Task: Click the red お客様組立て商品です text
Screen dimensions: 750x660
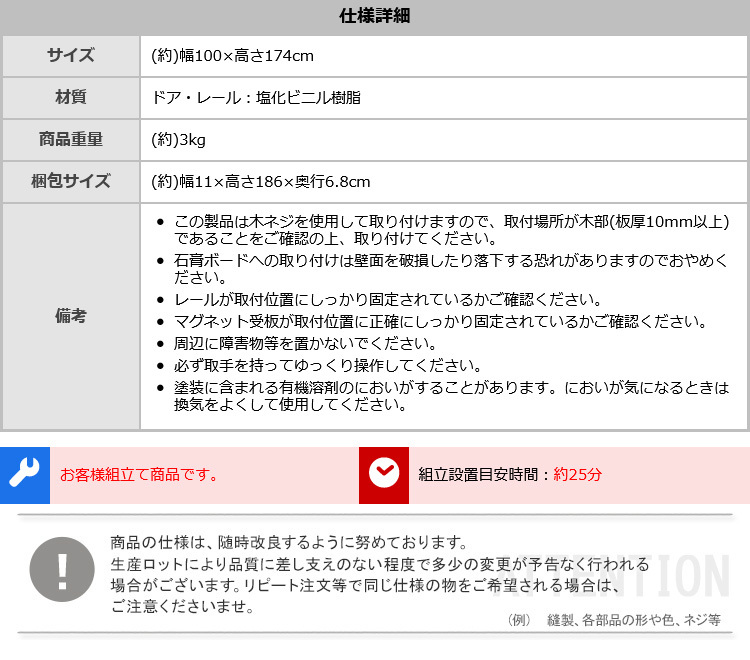Action: point(139,475)
